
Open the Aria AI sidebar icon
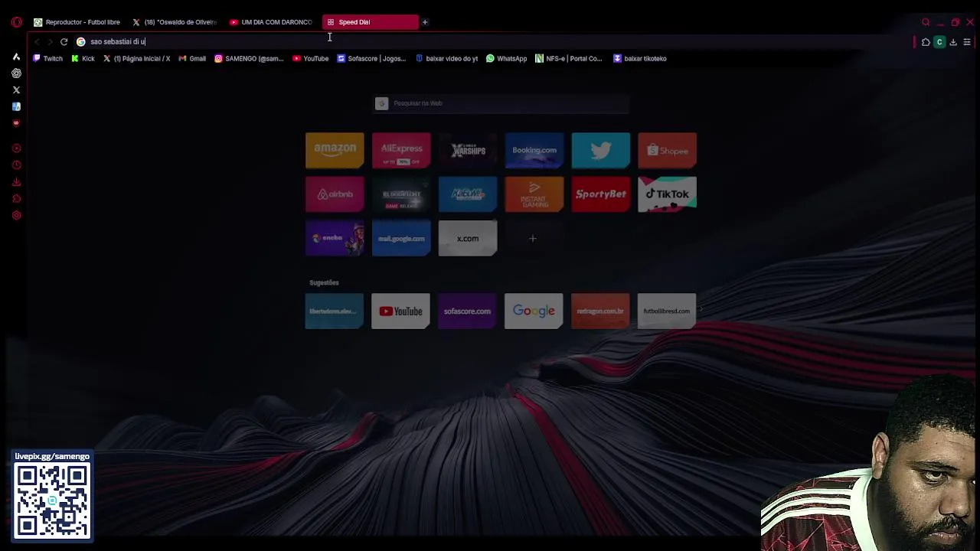[x=16, y=57]
